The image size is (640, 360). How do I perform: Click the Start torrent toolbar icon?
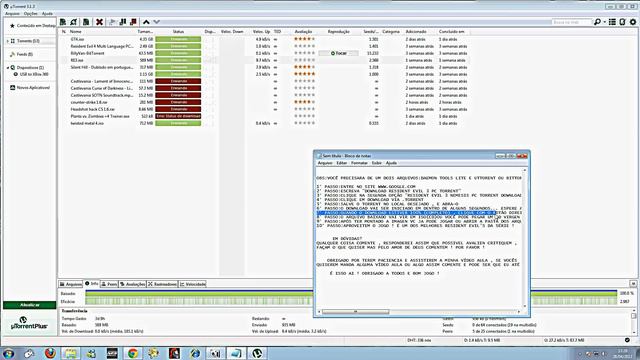point(113,22)
